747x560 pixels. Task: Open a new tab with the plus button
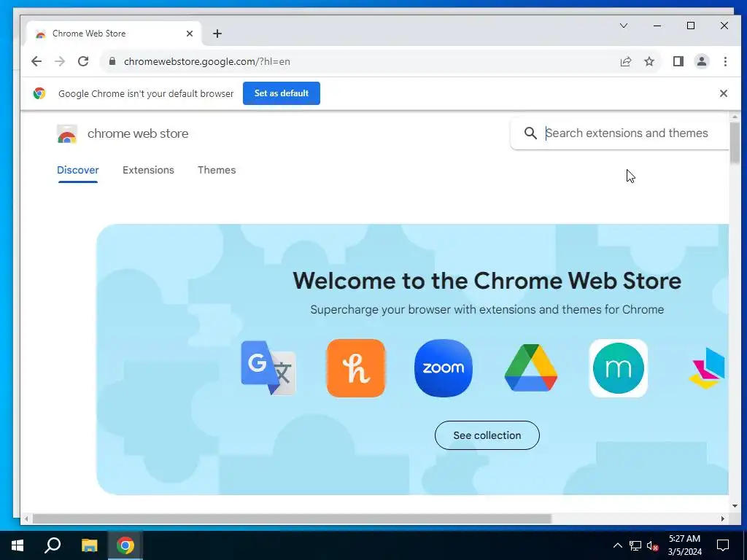click(x=217, y=34)
